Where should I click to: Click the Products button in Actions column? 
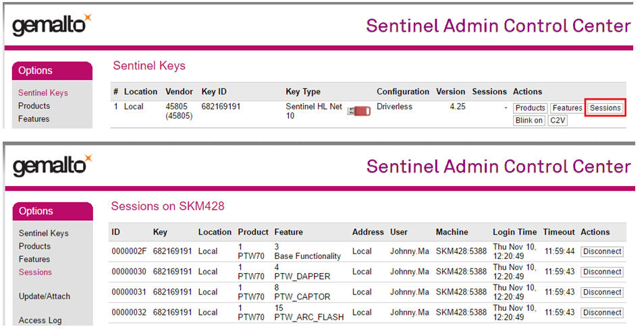[x=530, y=108]
